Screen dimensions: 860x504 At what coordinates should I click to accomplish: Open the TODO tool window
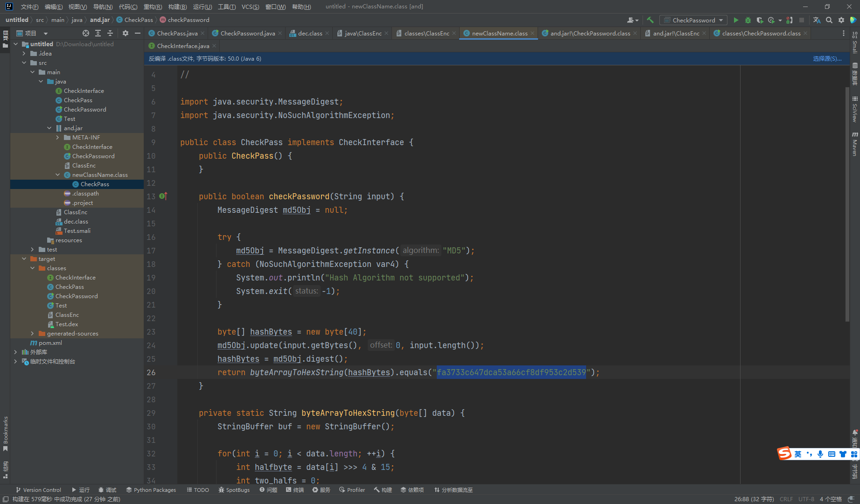[198, 490]
